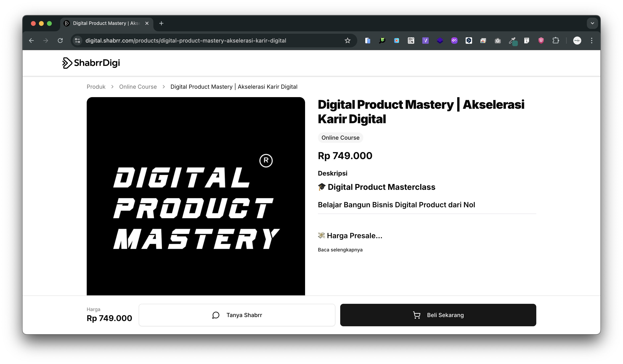View site information icon in address bar
623x364 pixels.
point(77,41)
